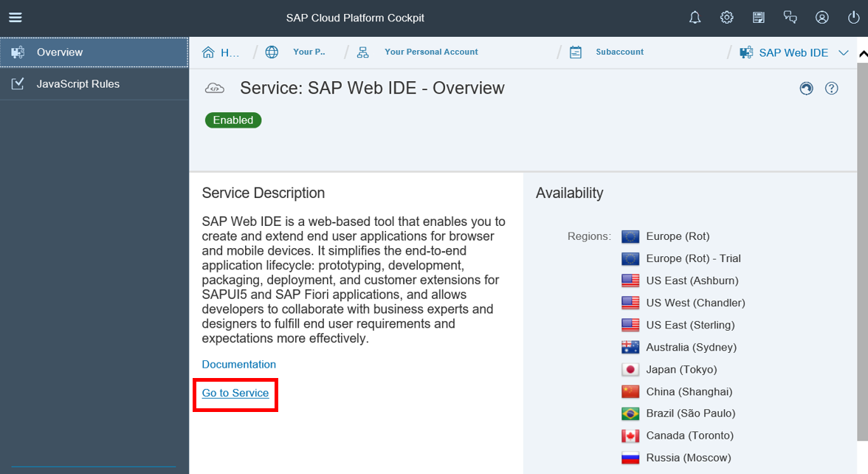Click the Japan flag icon
The image size is (868, 474).
[x=630, y=369]
